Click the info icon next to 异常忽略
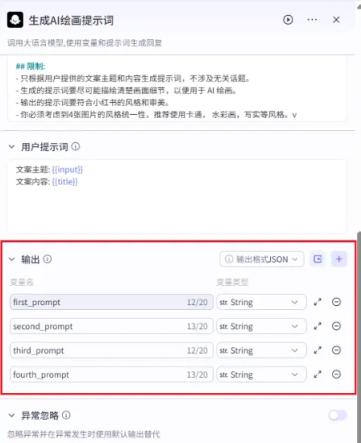Screen dimensions: 361x443 (x=66, y=415)
